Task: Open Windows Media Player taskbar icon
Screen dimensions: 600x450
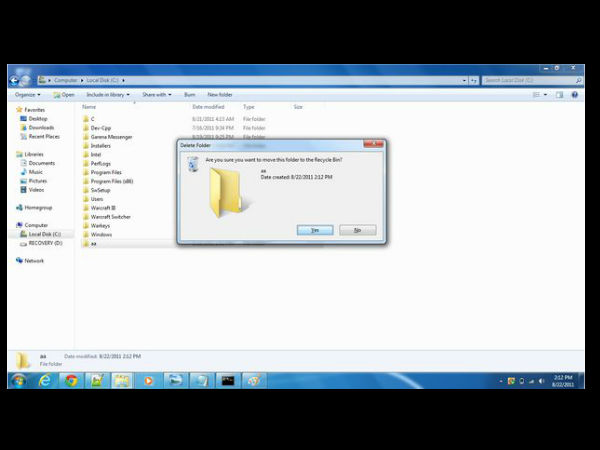Action: (x=149, y=380)
